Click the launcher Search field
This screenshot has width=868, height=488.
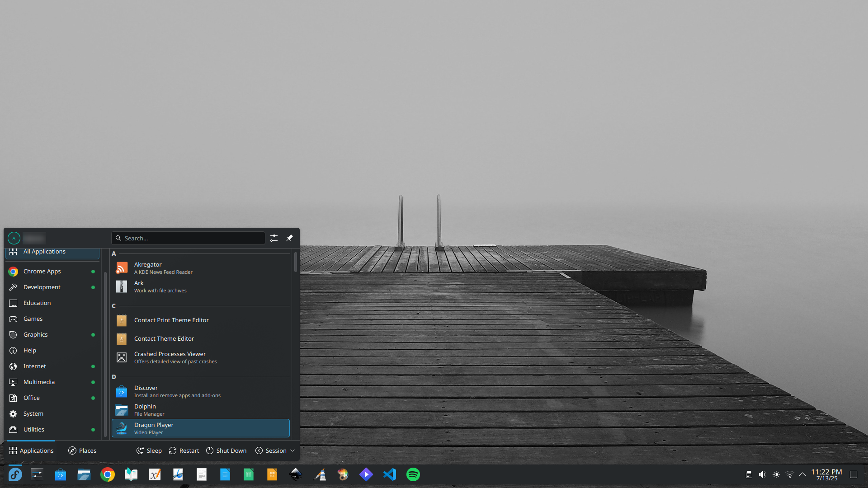coord(188,238)
